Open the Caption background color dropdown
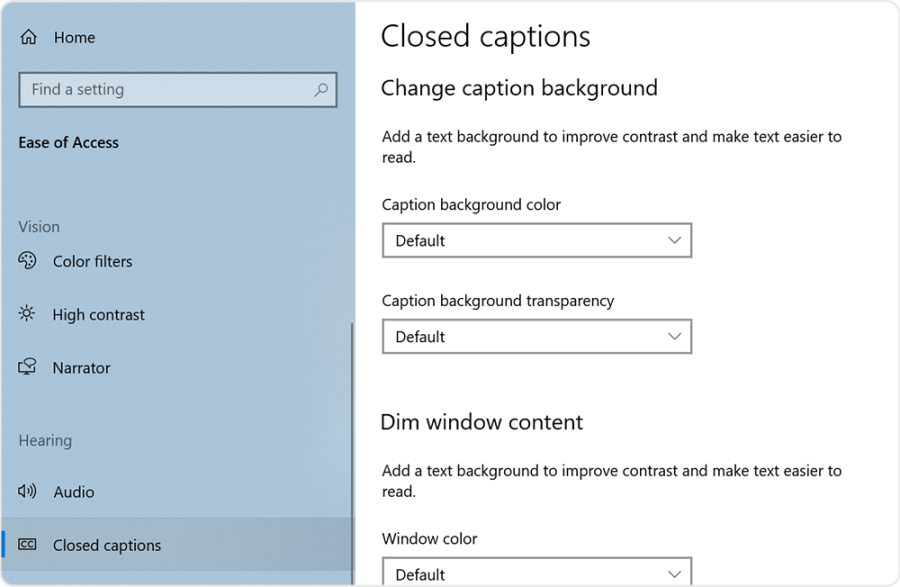The height and width of the screenshot is (587, 900). [537, 240]
